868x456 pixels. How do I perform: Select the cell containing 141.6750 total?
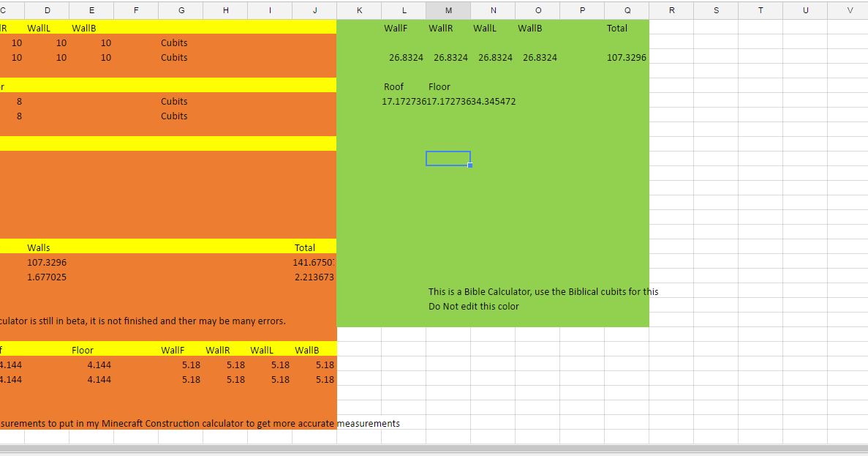coord(316,262)
